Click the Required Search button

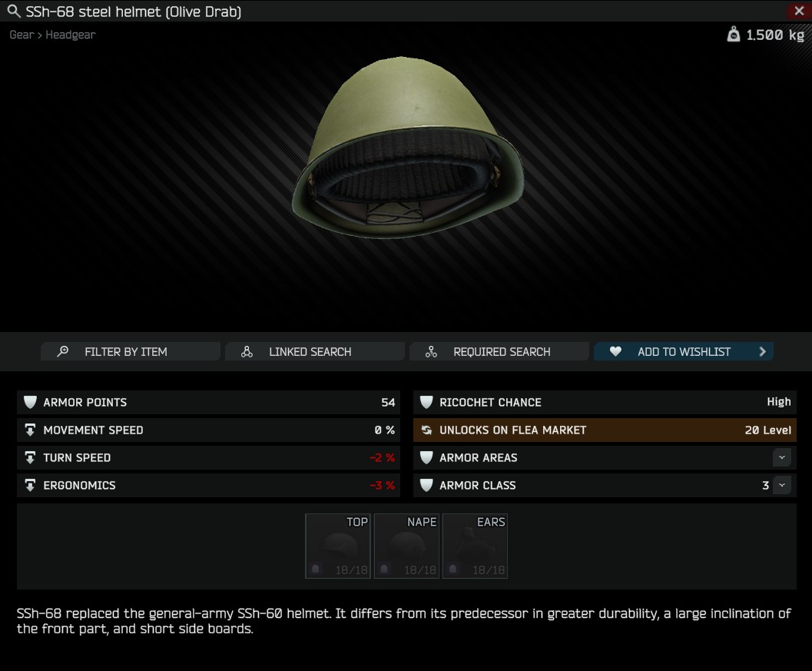point(499,351)
